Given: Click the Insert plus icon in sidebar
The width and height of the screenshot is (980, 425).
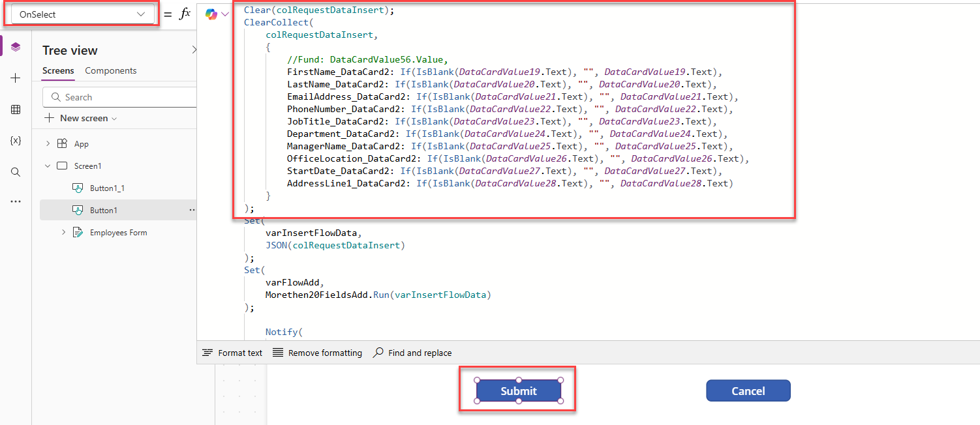Looking at the screenshot, I should coord(16,78).
